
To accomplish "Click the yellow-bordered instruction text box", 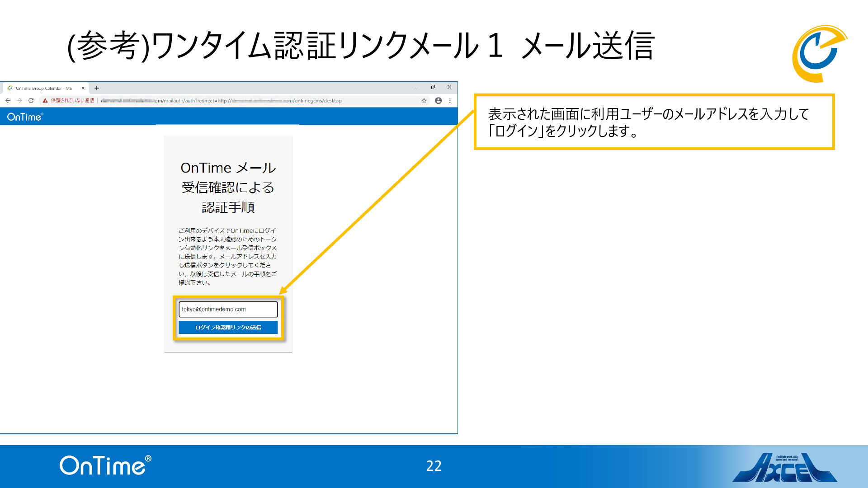I will [x=654, y=122].
